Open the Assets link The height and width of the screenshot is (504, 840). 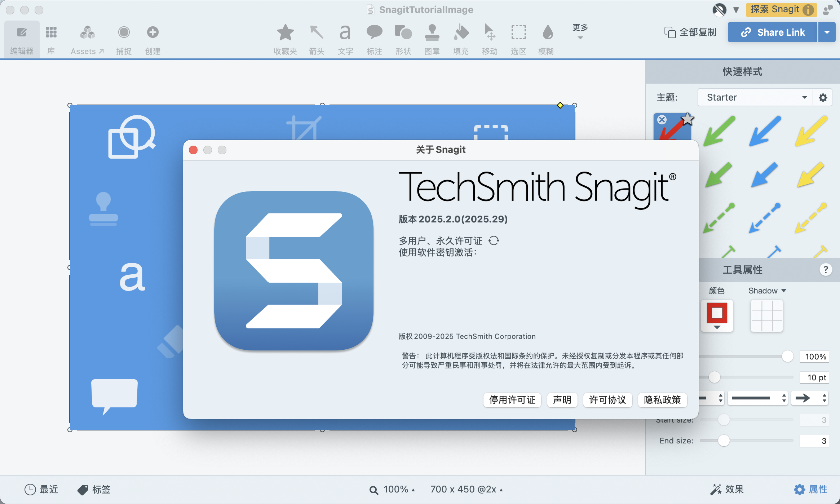coord(87,40)
